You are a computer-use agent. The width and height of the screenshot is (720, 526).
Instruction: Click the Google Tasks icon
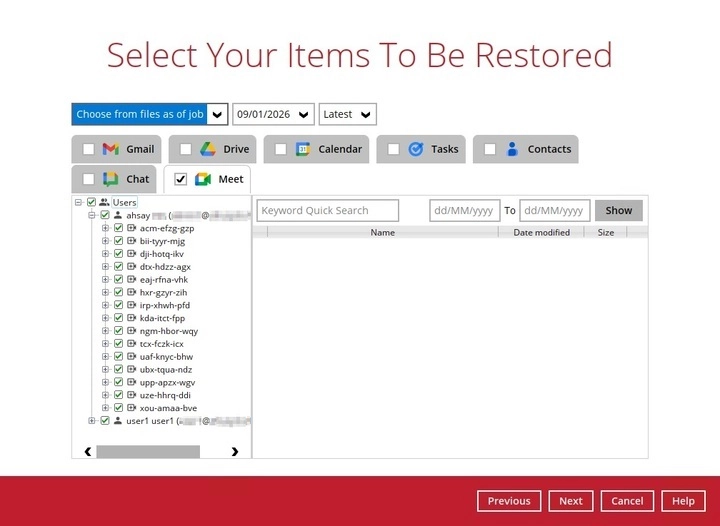coord(416,149)
